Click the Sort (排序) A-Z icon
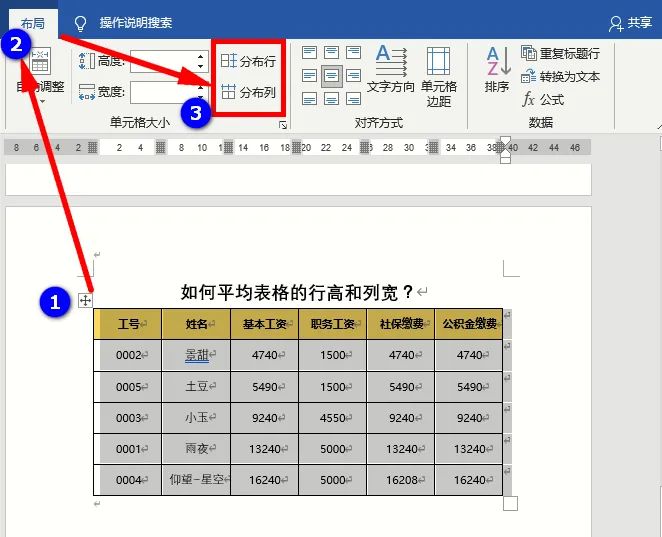Screen dimensions: 662x537 [498, 61]
